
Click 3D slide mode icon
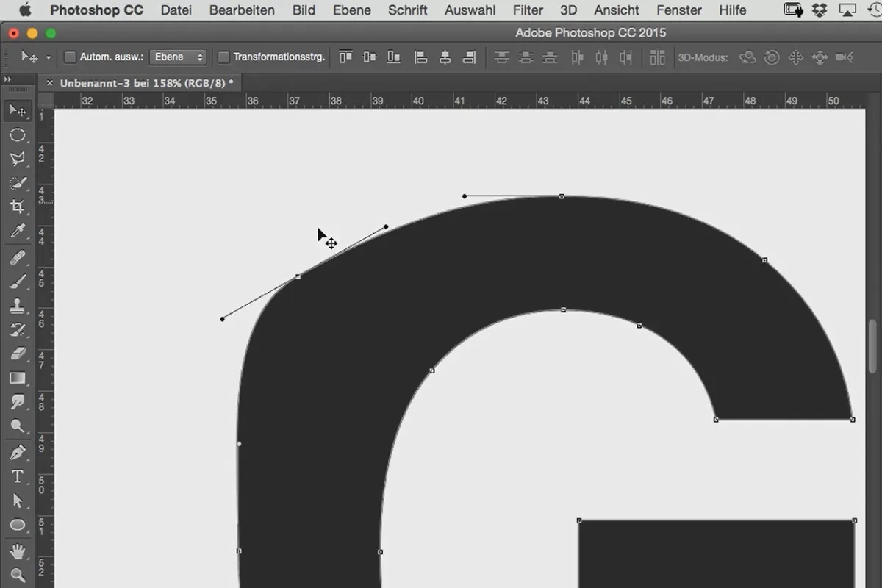pyautogui.click(x=820, y=57)
